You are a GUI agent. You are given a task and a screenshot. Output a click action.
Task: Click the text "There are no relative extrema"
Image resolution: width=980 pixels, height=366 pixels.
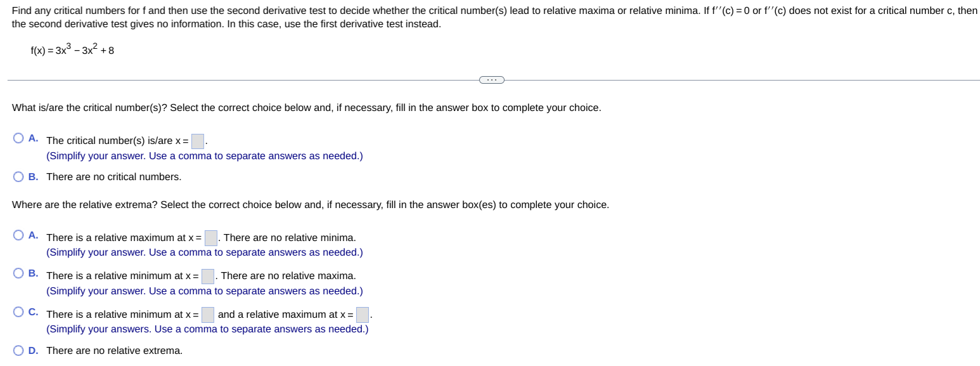[115, 350]
